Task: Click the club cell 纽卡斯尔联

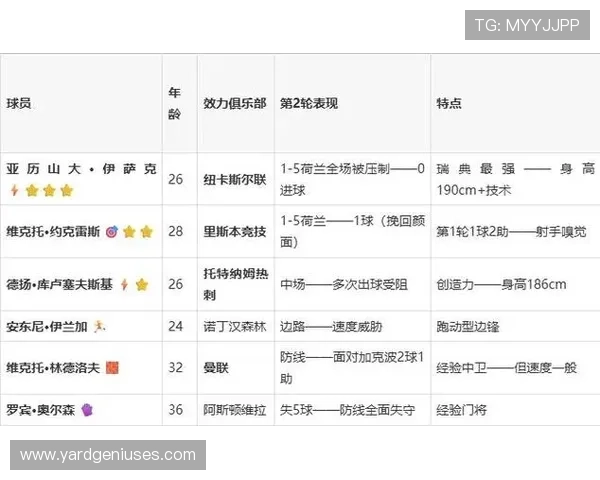Action: click(235, 180)
